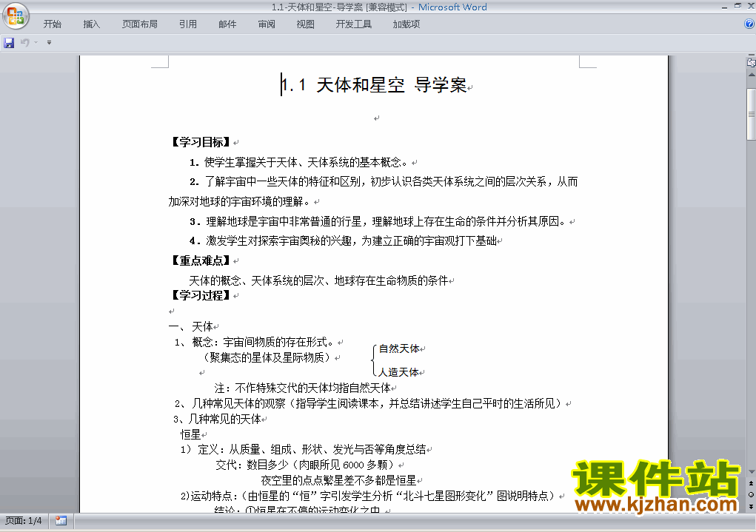
Task: Toggle the ruler via icon above scrollbar
Action: 751,63
